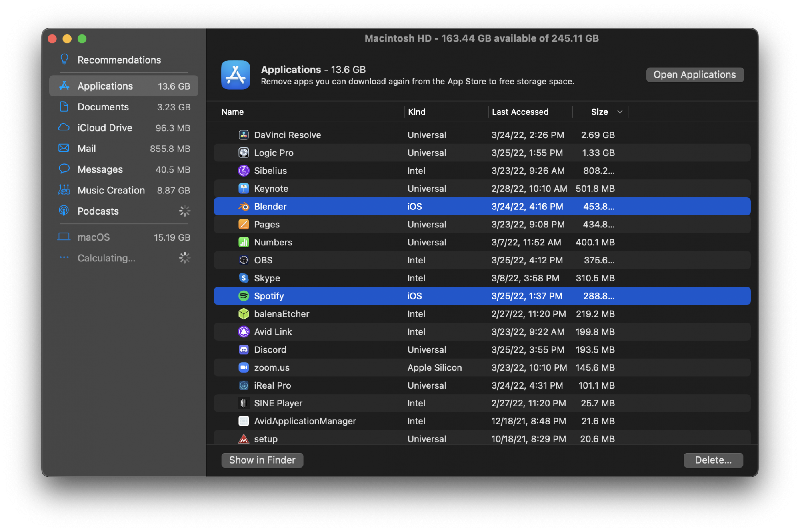Click Skype last accessed 3/8/22, 3:58 PM

click(x=525, y=278)
